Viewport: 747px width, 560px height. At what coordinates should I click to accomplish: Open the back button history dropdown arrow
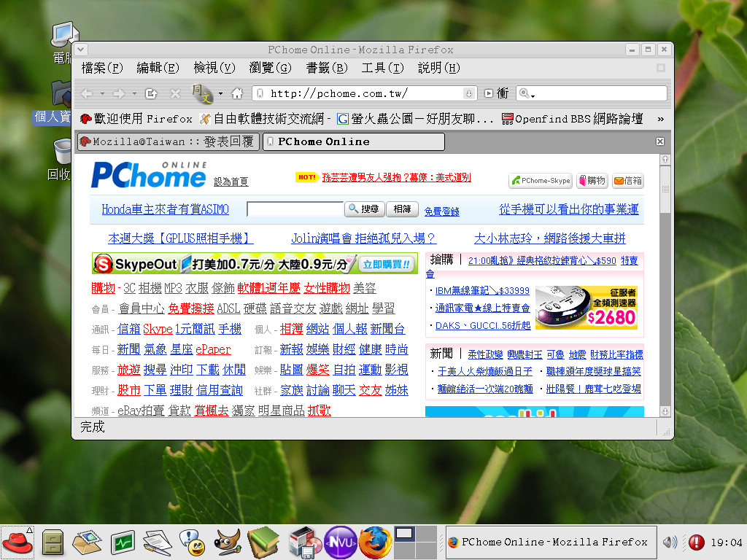pos(103,93)
